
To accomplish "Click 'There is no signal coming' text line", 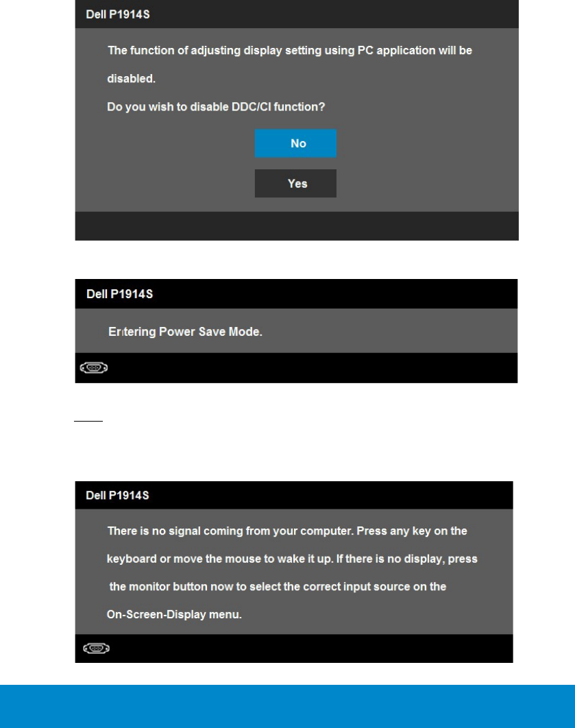I will [286, 531].
